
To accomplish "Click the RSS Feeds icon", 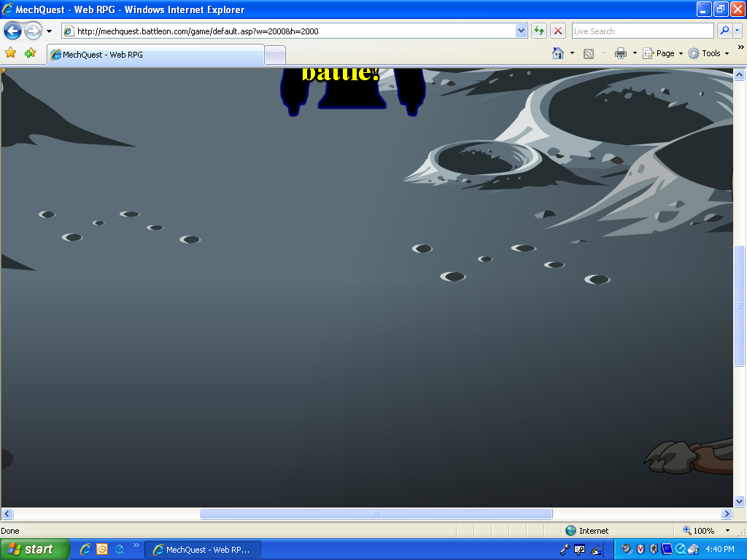I will pyautogui.click(x=587, y=52).
